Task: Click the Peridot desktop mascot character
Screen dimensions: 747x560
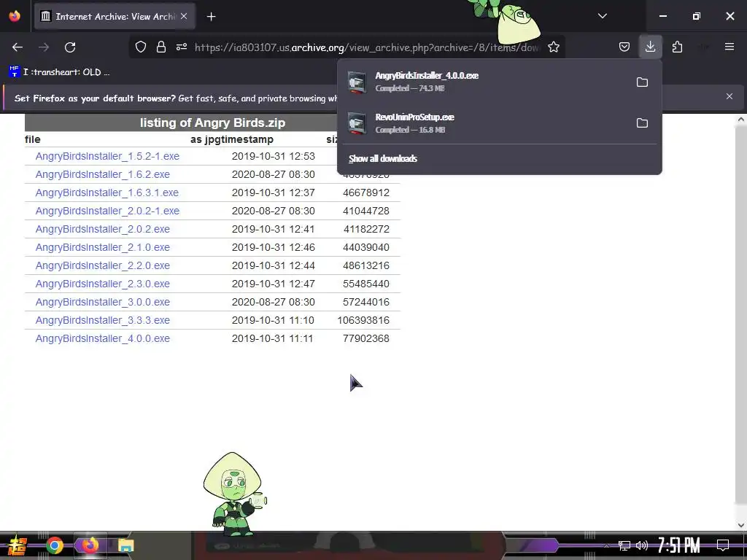Action: tap(235, 494)
